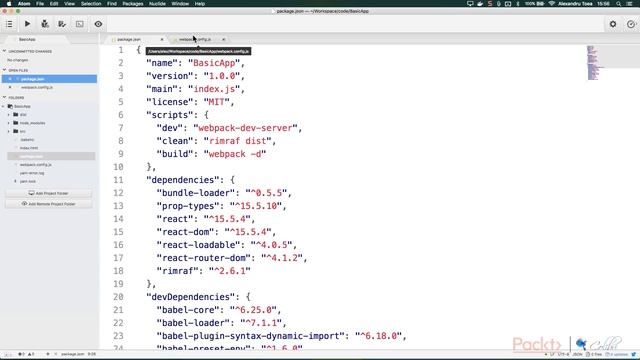Viewport: 640px width, 360px height.
Task: Toggle the Nuclide task list icon
Action: (x=9, y=24)
